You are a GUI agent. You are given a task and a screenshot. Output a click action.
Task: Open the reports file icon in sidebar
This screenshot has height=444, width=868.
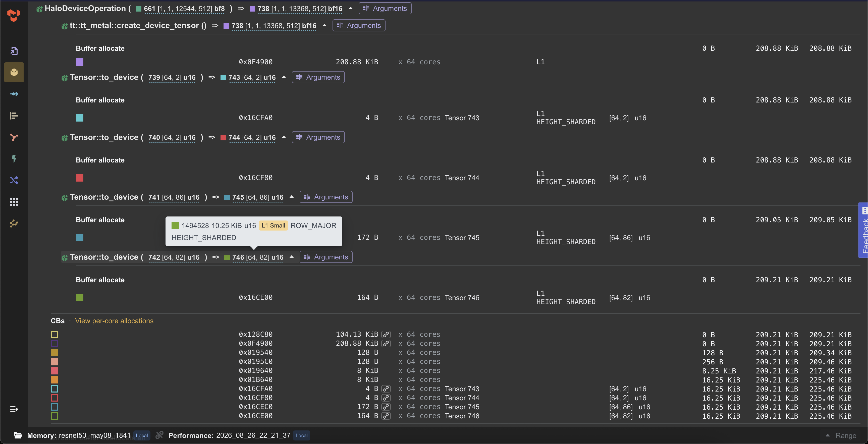click(14, 50)
